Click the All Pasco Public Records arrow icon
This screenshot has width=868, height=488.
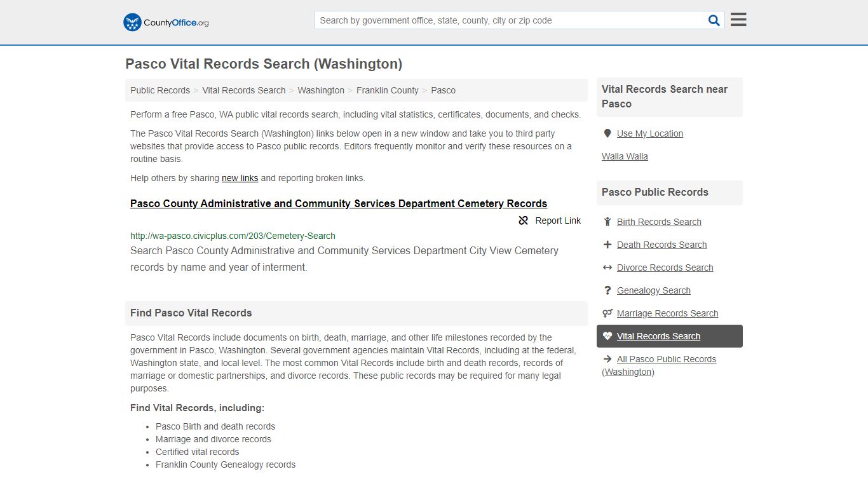click(x=607, y=359)
